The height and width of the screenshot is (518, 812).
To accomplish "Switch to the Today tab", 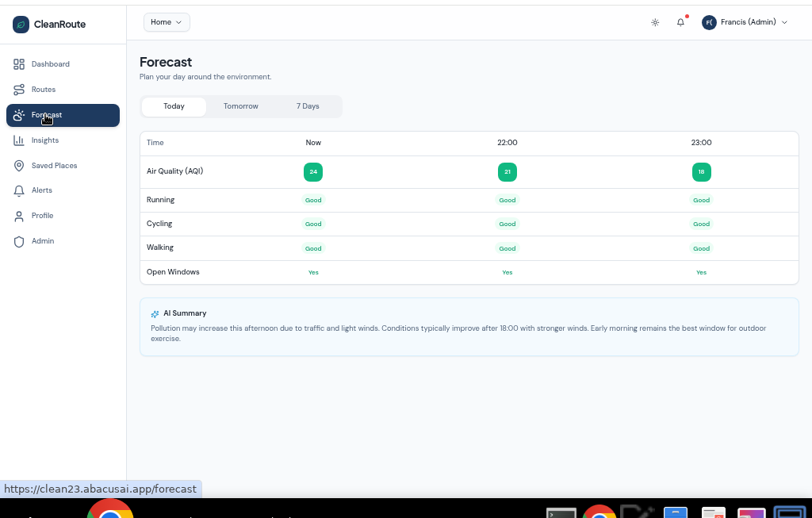I will click(x=174, y=107).
